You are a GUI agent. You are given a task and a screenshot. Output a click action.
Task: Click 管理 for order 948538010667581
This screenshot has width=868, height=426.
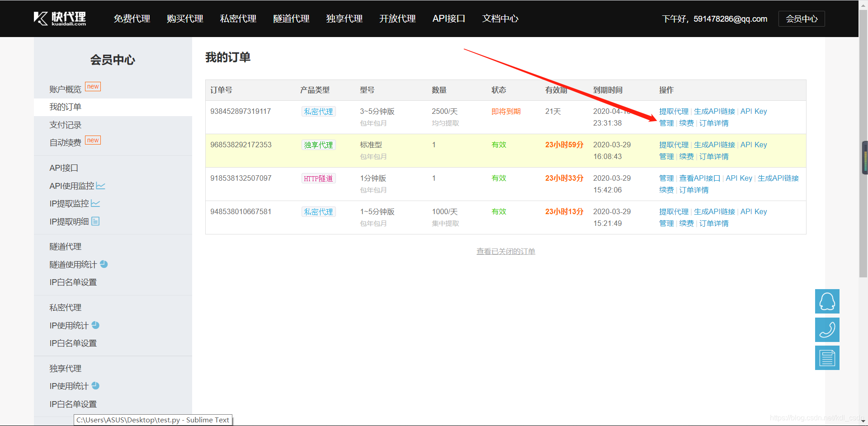click(666, 223)
